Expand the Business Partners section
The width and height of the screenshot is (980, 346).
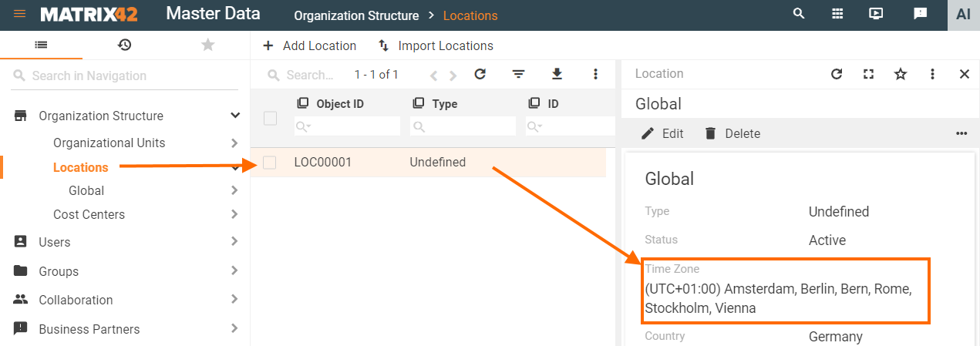pyautogui.click(x=234, y=329)
